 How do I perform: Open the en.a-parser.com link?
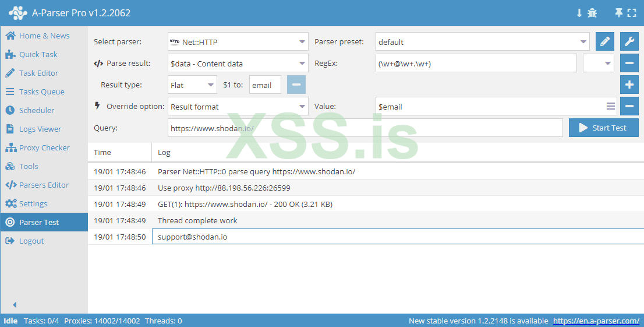click(596, 321)
